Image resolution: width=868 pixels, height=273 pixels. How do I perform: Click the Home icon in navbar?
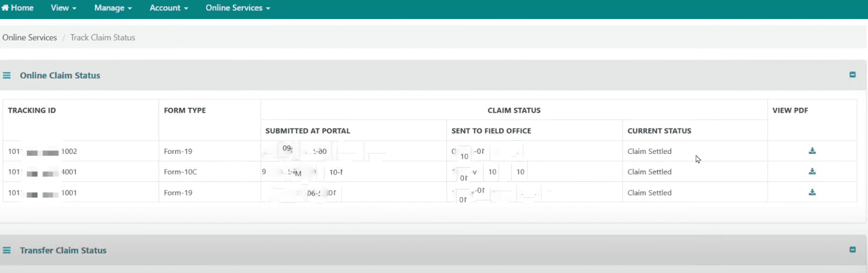(5, 8)
